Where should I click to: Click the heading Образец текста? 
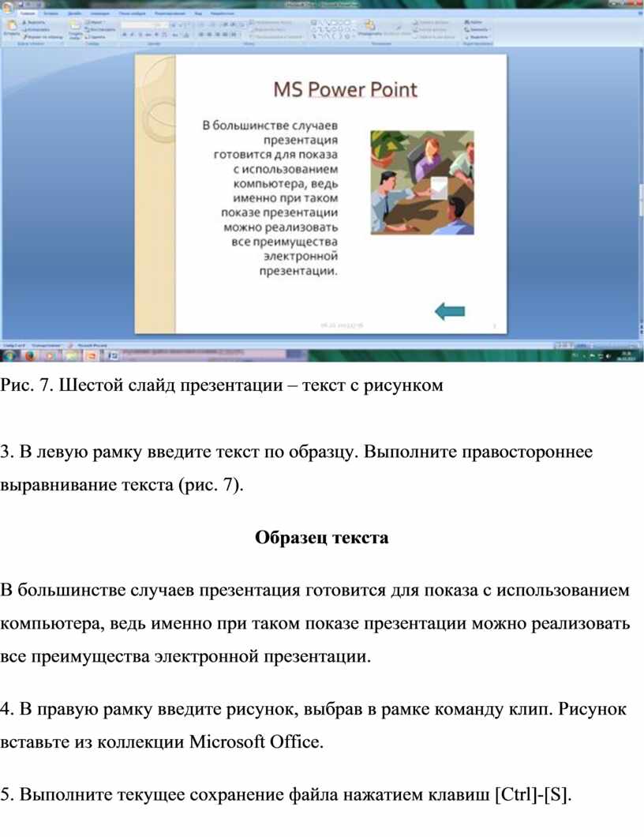pyautogui.click(x=322, y=537)
